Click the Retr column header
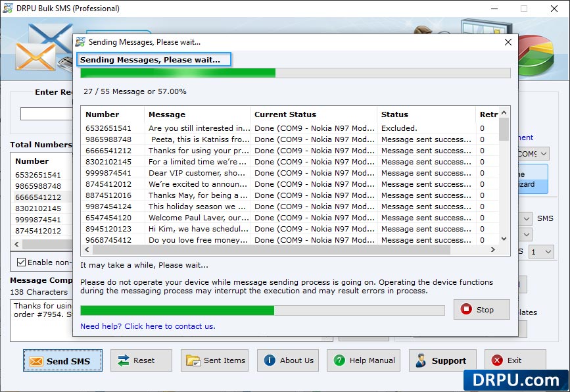Image resolution: width=570 pixels, height=392 pixels. pos(487,114)
